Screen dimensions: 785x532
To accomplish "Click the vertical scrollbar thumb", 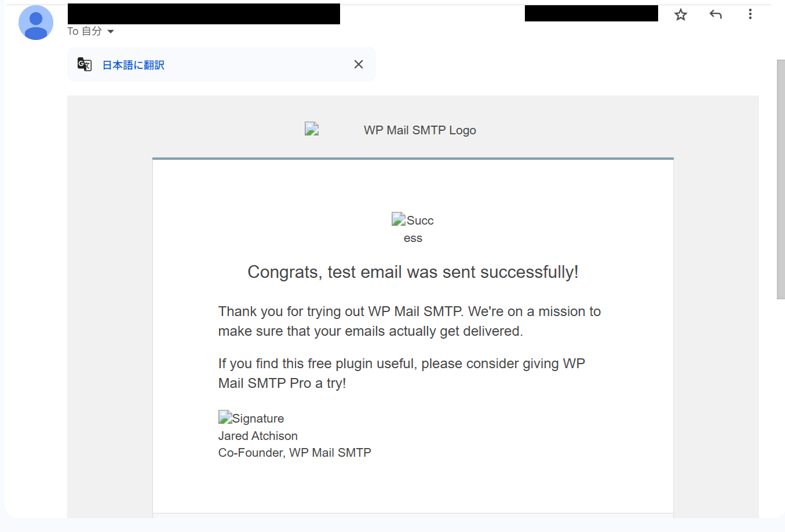I will click(x=780, y=179).
